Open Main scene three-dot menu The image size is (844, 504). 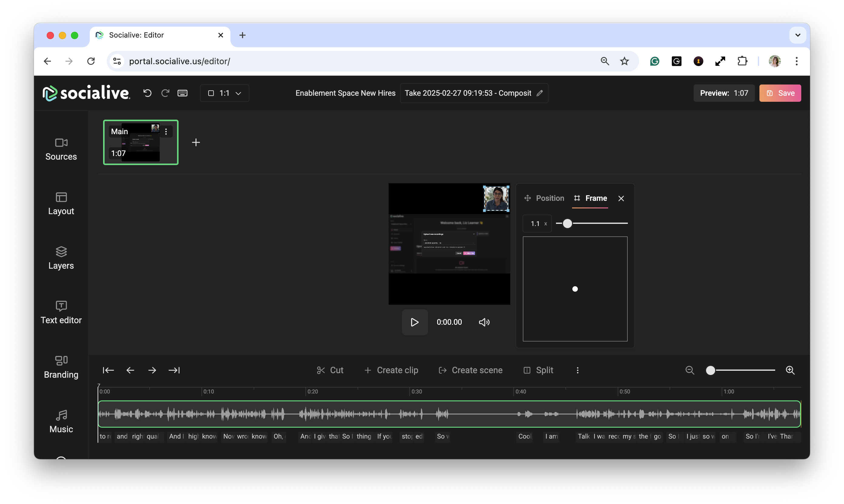click(166, 132)
